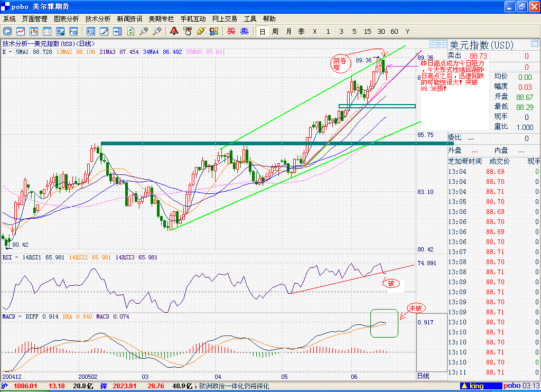The width and height of the screenshot is (541, 392).
Task: Click the 13MA2 88.106 indicator label
Action: [76, 52]
